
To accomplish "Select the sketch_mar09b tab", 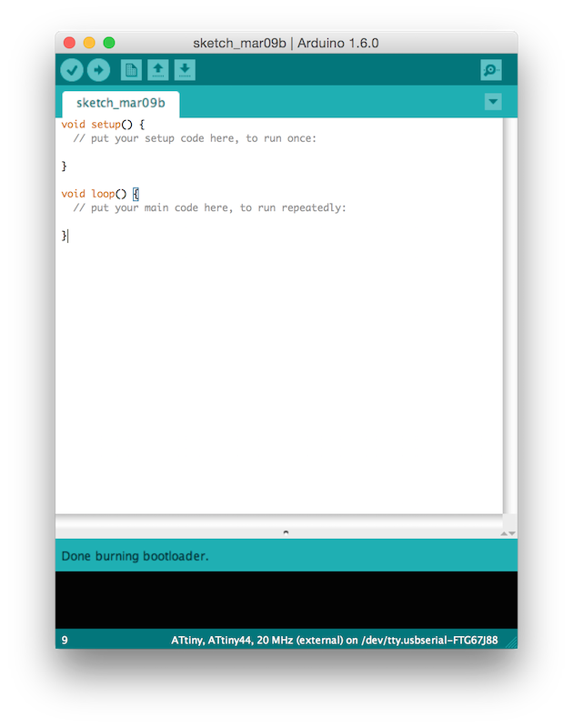I will point(121,103).
